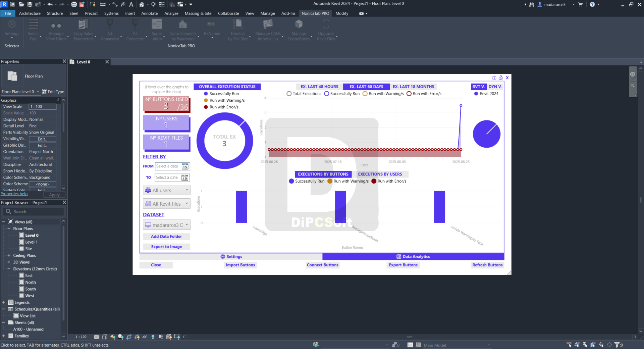Open file via quick access toolbar folder icon
The width and height of the screenshot is (644, 349).
coord(21,4)
